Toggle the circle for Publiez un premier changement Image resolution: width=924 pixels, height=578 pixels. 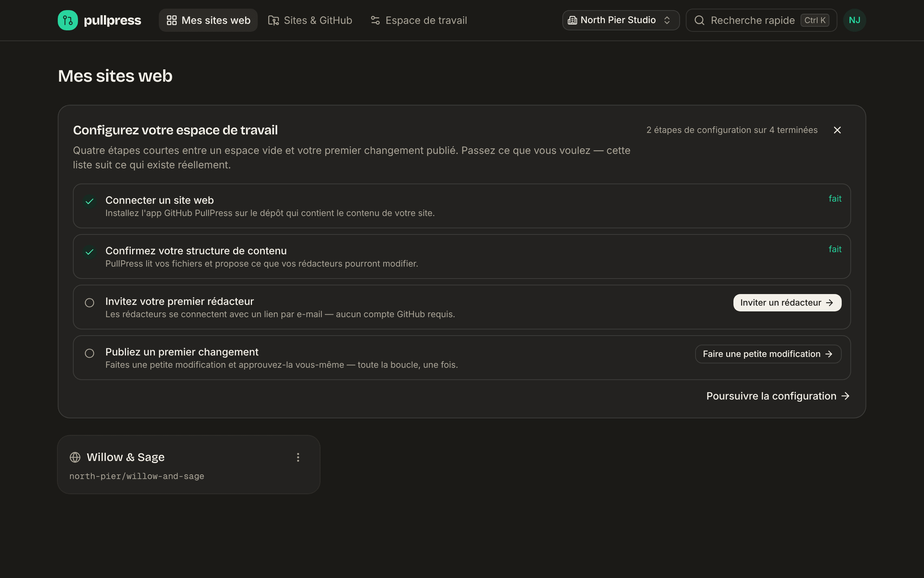pyautogui.click(x=90, y=353)
